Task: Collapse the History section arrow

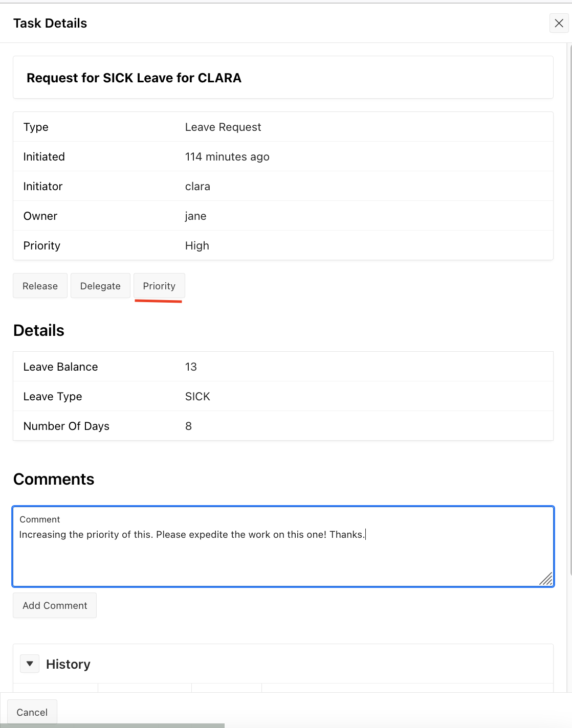Action: pos(30,664)
